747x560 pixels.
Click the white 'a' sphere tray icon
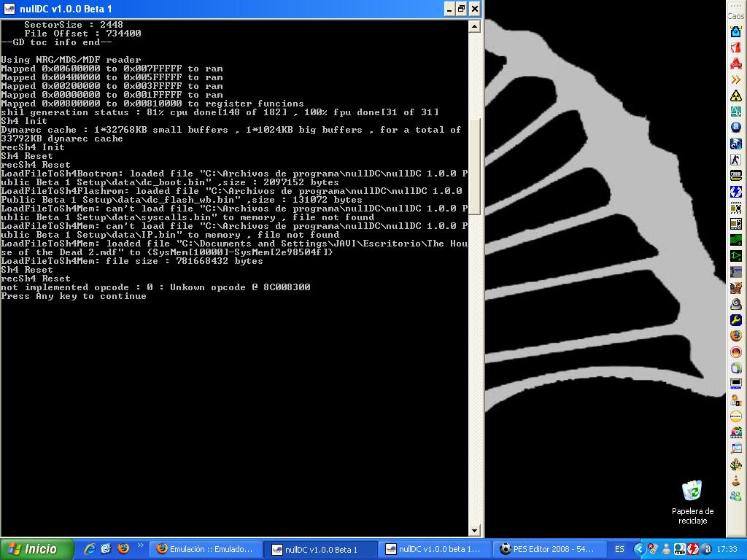707,550
